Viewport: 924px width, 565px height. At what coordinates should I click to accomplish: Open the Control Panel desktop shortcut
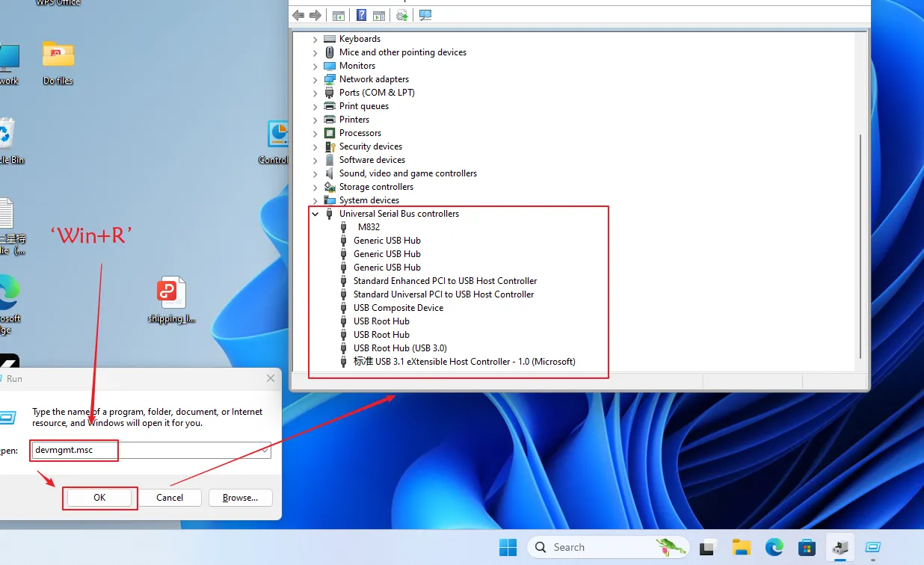277,142
